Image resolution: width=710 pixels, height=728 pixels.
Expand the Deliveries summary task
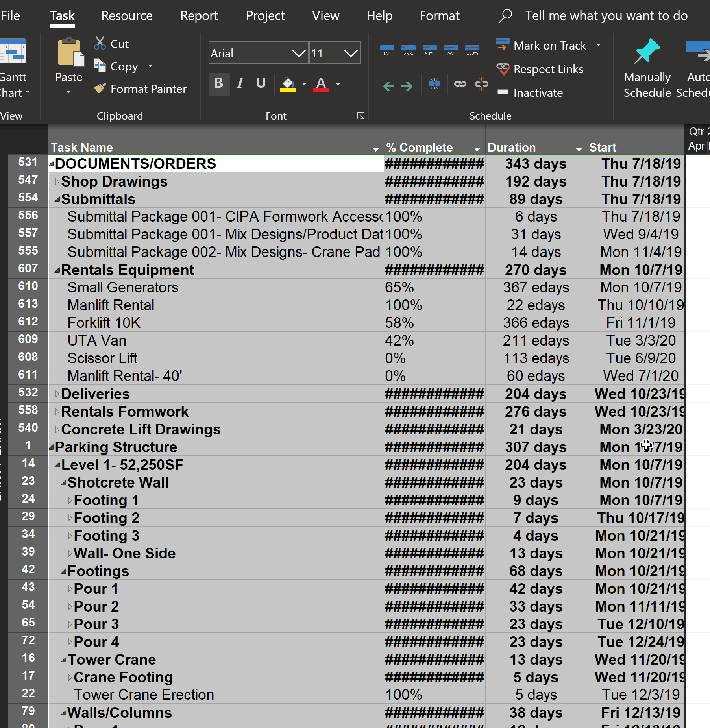click(x=57, y=394)
